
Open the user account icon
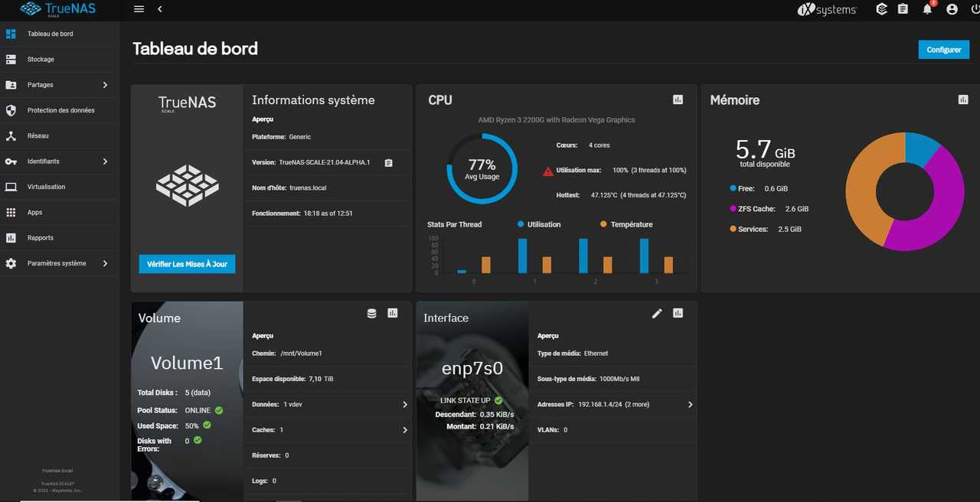[x=952, y=9]
